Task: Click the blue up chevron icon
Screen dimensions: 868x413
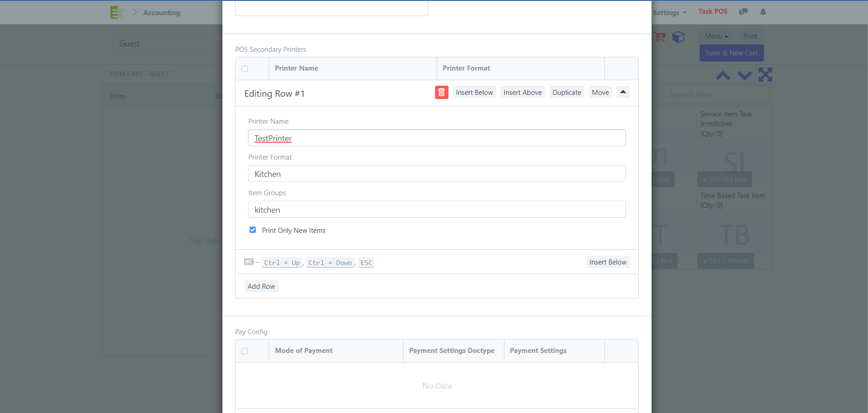Action: (x=723, y=75)
